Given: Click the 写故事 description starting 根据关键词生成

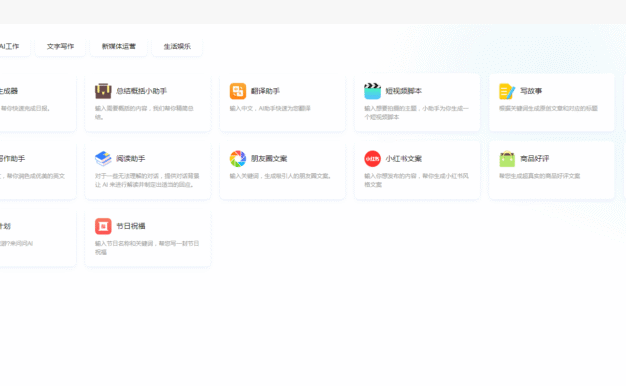Looking at the screenshot, I should [x=548, y=108].
